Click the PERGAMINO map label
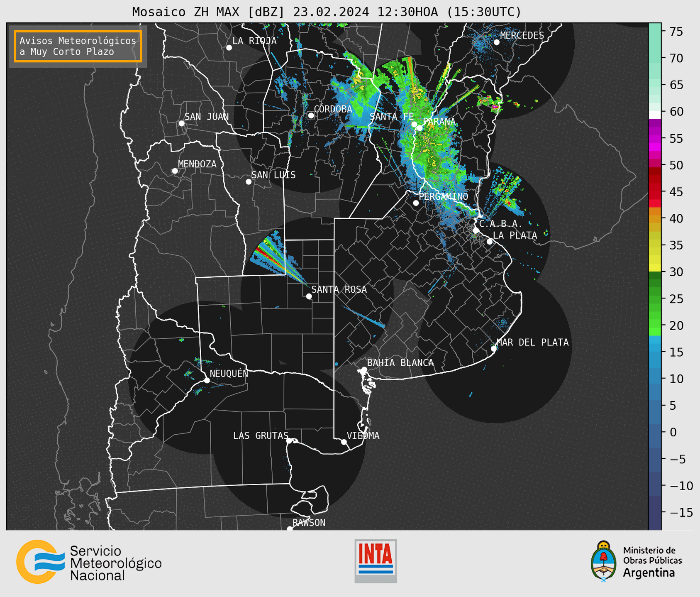 444,197
